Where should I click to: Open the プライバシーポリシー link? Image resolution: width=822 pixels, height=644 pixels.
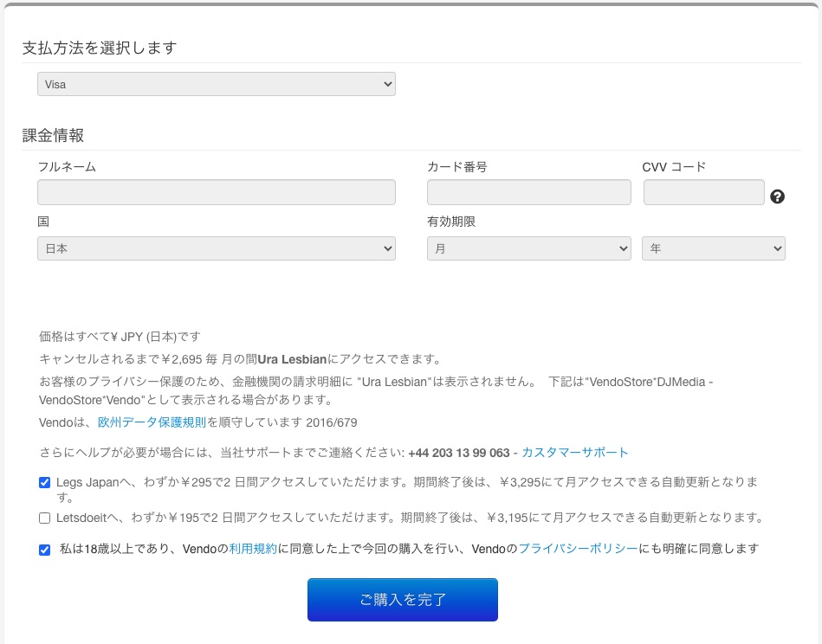click(578, 549)
